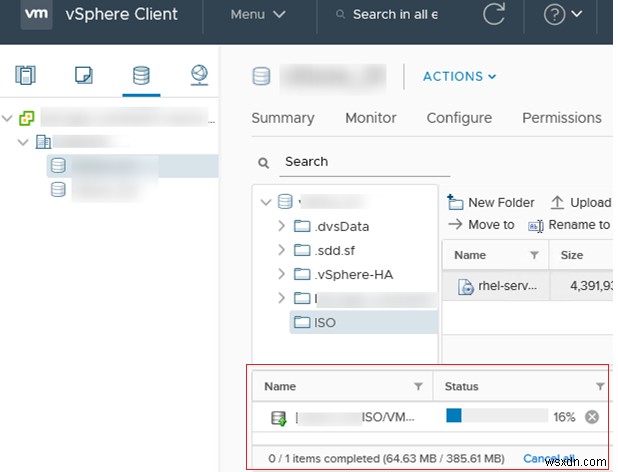618x472 pixels.
Task: Click the Upload button
Action: (581, 203)
